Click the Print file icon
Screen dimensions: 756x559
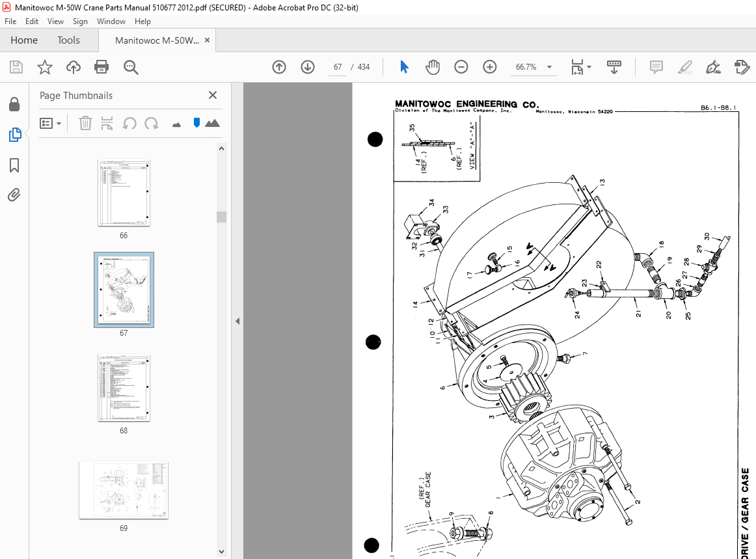(x=101, y=67)
